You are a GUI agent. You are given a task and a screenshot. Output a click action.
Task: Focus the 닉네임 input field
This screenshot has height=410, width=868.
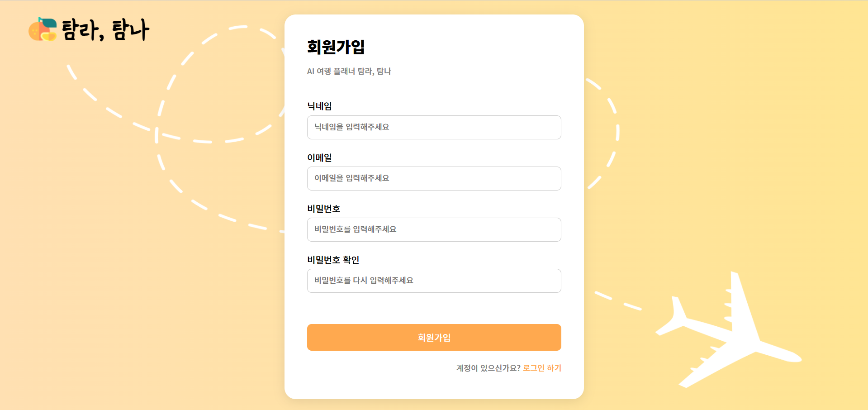[x=434, y=127]
